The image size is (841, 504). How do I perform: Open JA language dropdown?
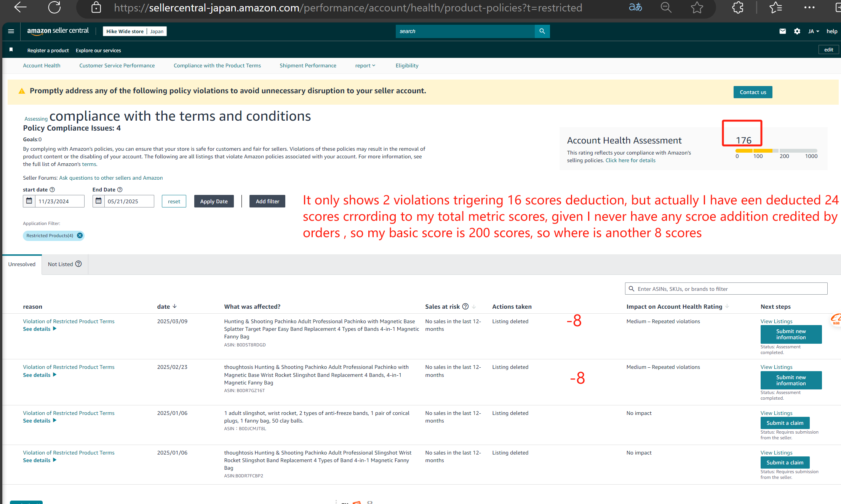(x=814, y=31)
